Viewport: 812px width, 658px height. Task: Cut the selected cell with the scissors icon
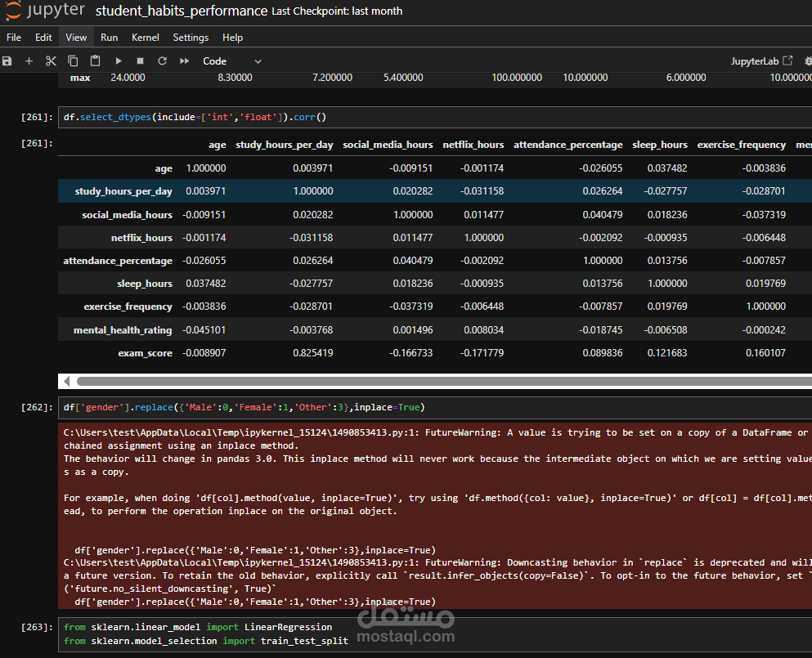51,61
